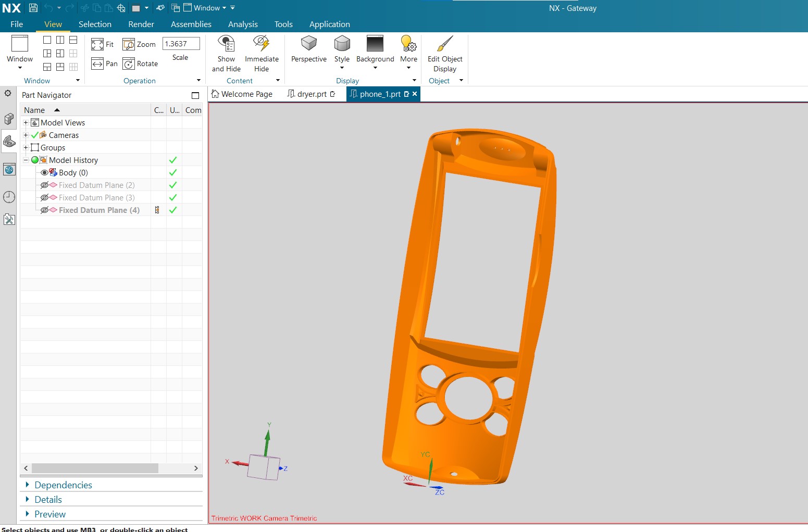Switch to the Tools ribbon tab
Image resolution: width=808 pixels, height=532 pixels.
coord(283,24)
